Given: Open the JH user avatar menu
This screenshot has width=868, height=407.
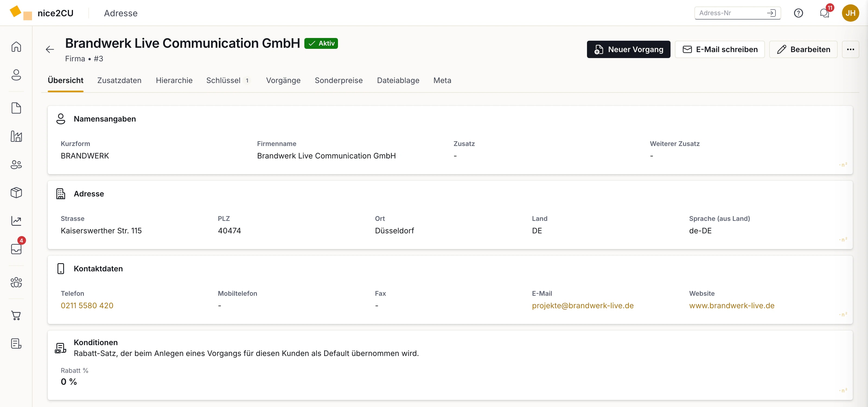Looking at the screenshot, I should pyautogui.click(x=850, y=13).
